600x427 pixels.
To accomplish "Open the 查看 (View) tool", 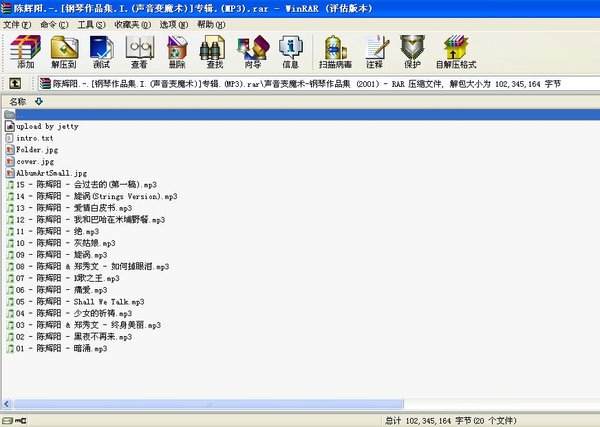I will tap(139, 52).
